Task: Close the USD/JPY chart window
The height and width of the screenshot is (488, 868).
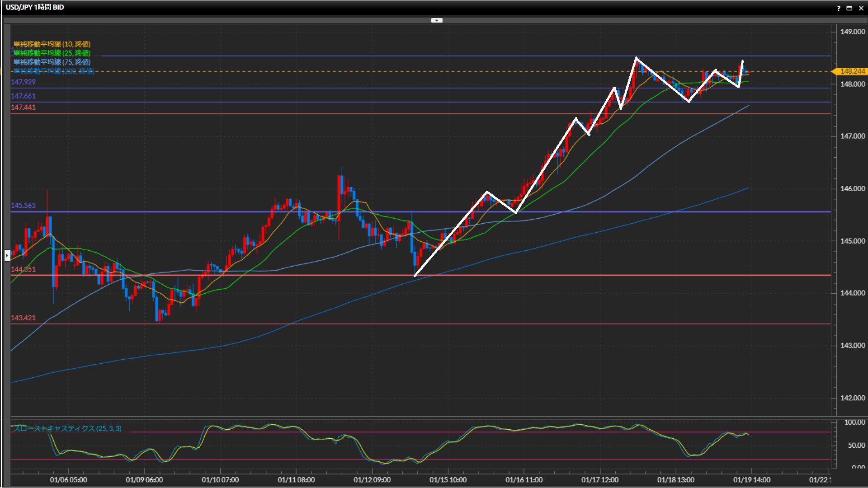Action: click(861, 8)
